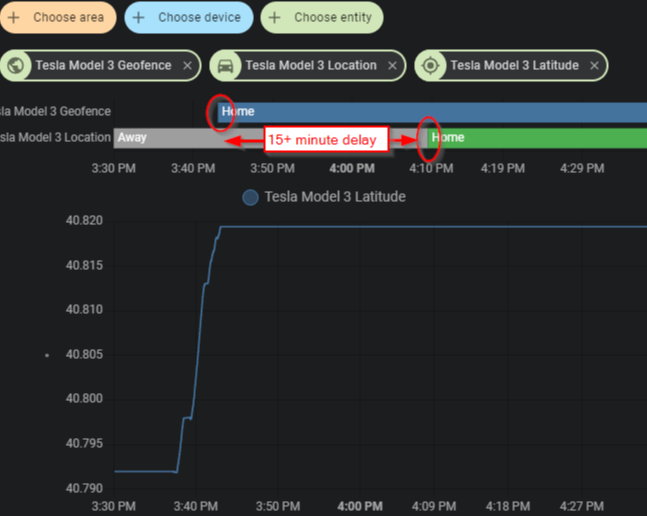The image size is (647, 516).
Task: Click the 4:09 PM label under latitude chart
Action: tap(434, 506)
